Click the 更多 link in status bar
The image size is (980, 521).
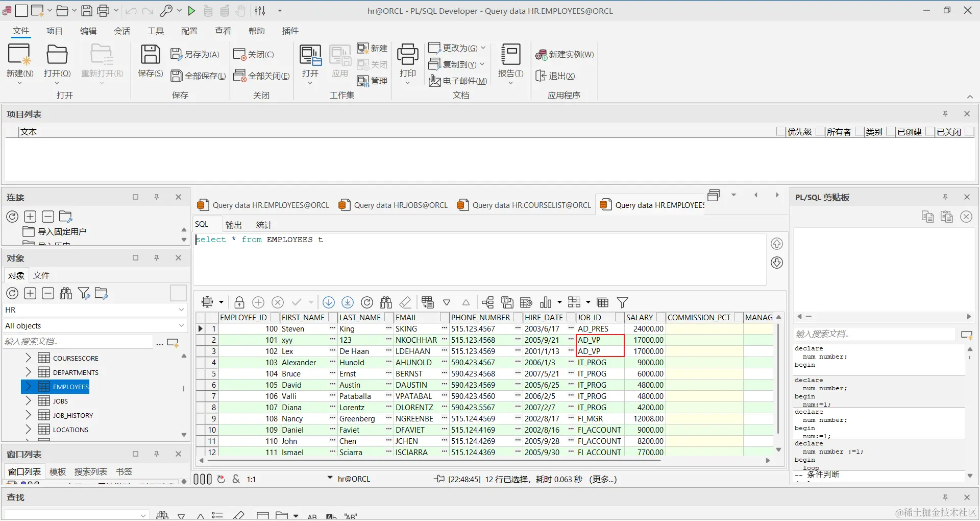tap(603, 479)
